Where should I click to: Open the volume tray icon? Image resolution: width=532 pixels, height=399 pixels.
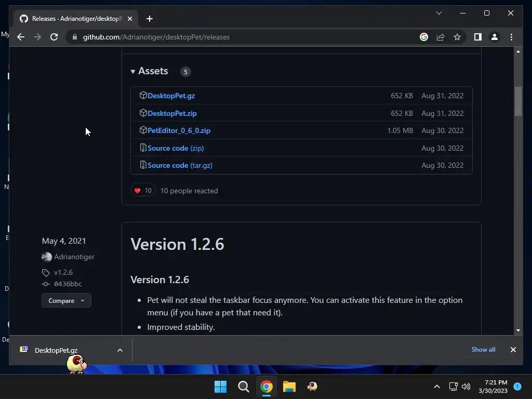click(x=466, y=387)
